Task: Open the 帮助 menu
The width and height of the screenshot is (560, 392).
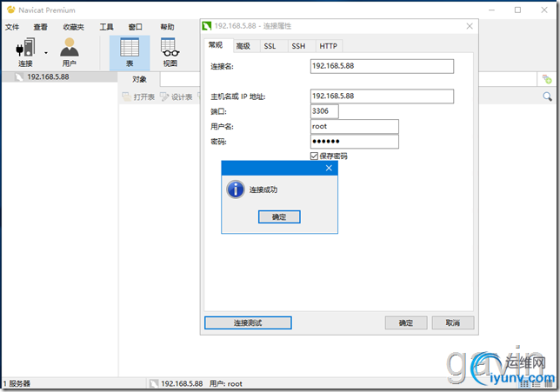Action: (167, 27)
